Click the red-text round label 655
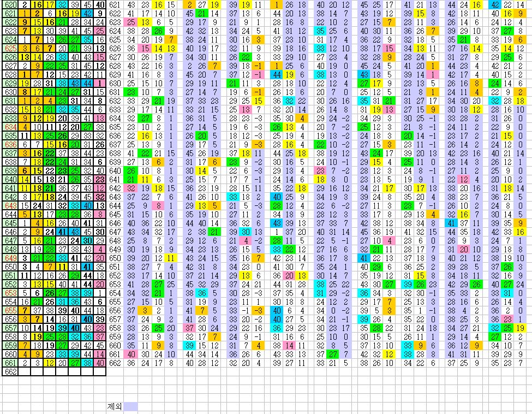 [x=10, y=311]
